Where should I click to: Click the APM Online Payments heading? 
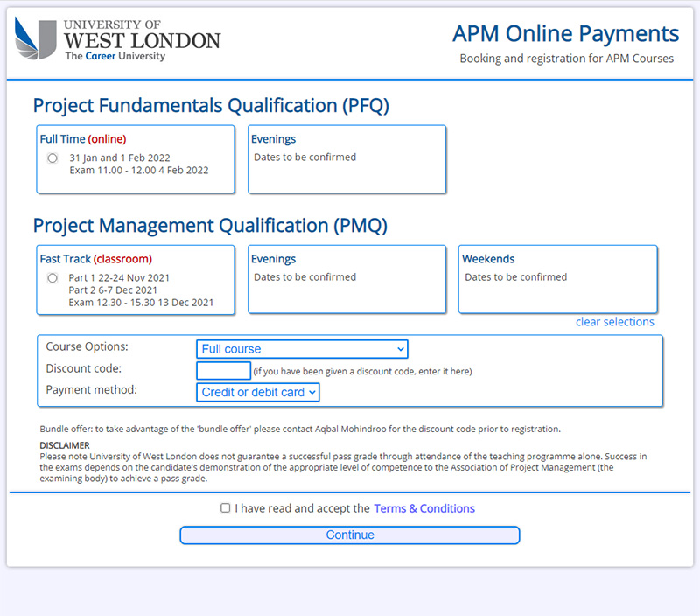tap(565, 34)
